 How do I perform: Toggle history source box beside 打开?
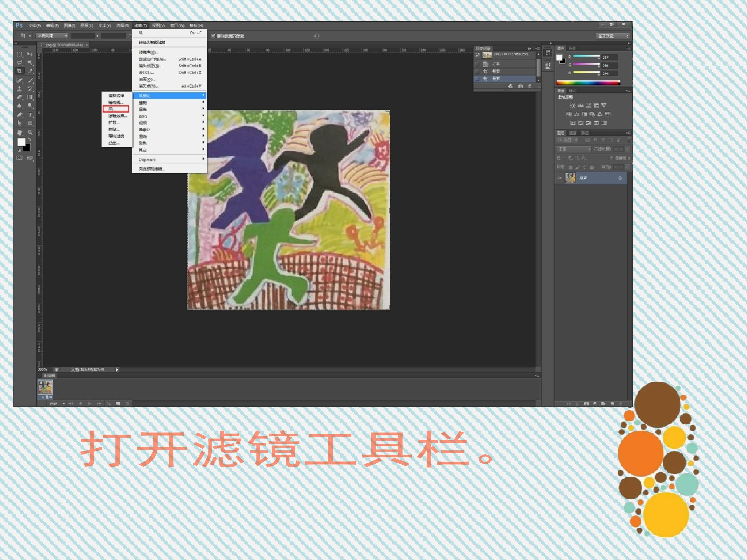[477, 64]
